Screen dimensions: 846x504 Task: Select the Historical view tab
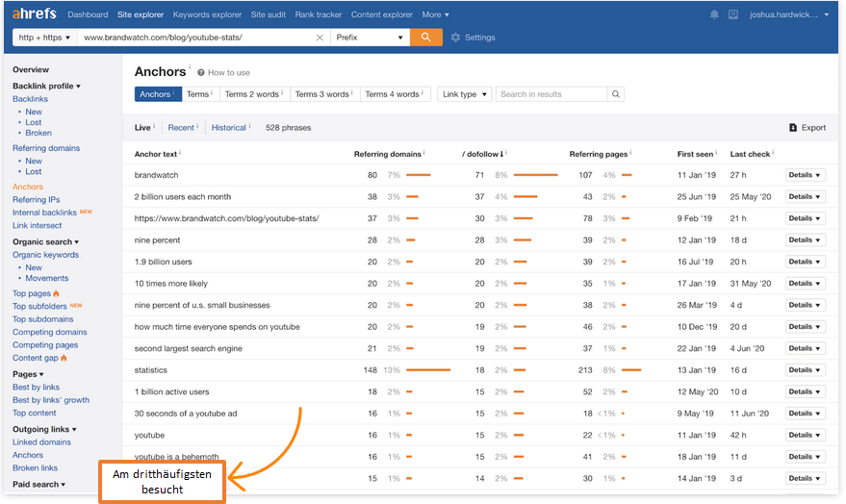[229, 128]
